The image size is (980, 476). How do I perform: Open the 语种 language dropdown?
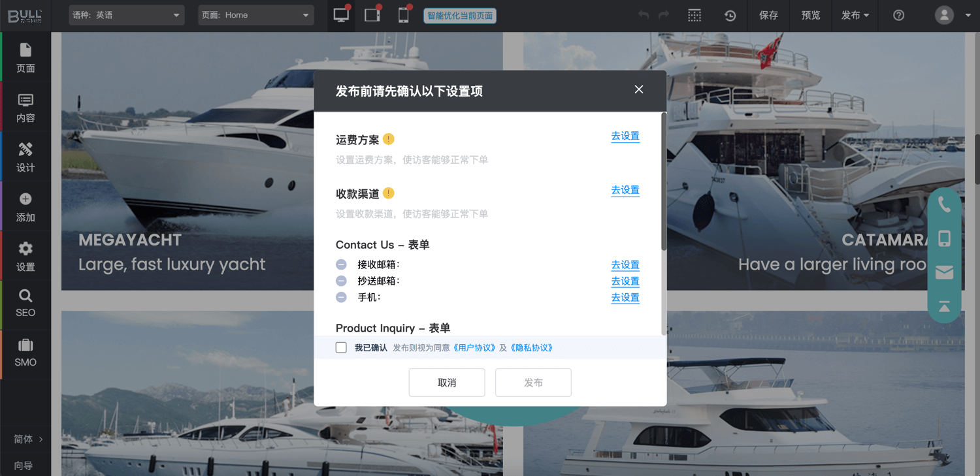[126, 15]
